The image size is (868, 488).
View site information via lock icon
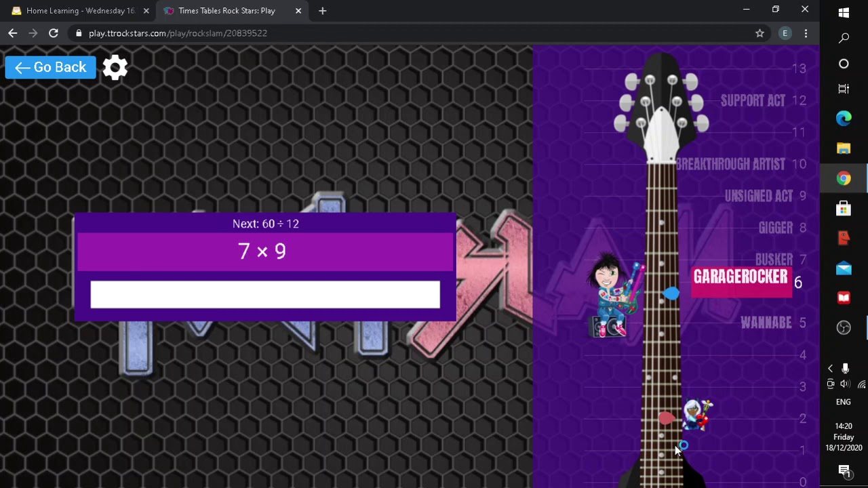point(79,33)
